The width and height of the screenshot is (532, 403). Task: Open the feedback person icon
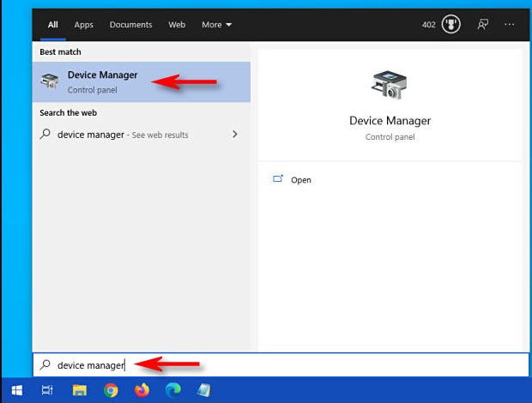483,24
